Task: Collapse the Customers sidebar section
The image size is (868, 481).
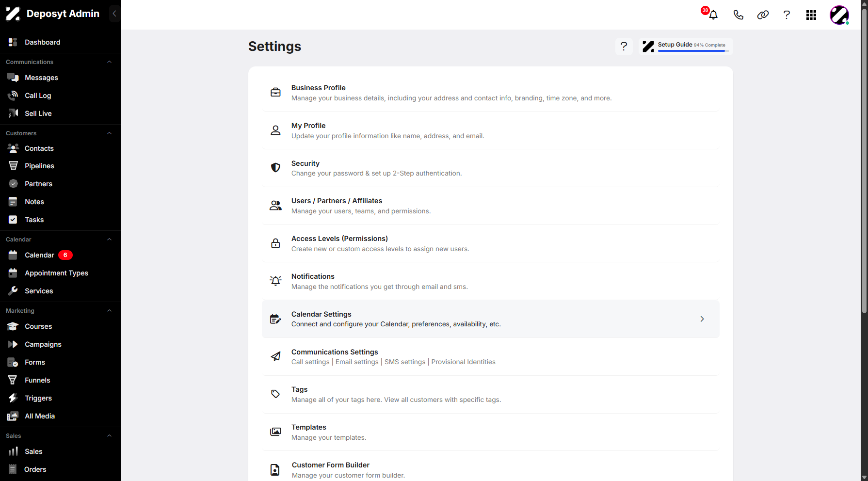Action: pos(110,133)
